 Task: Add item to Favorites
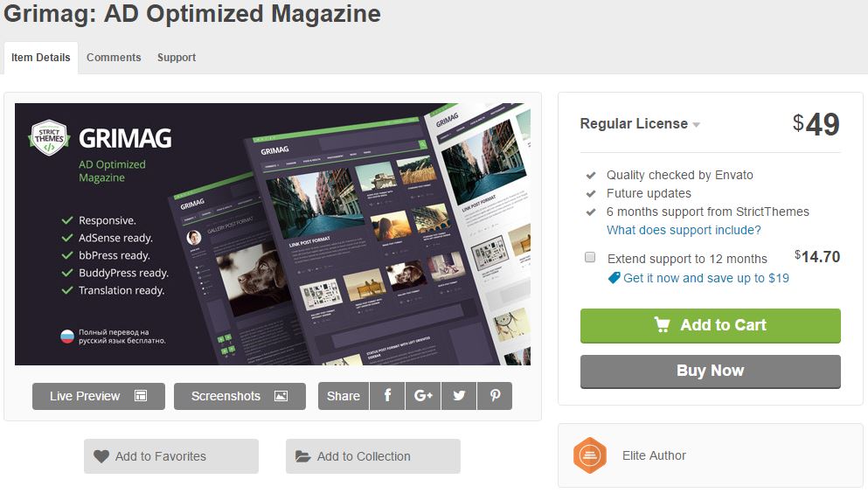[x=171, y=456]
